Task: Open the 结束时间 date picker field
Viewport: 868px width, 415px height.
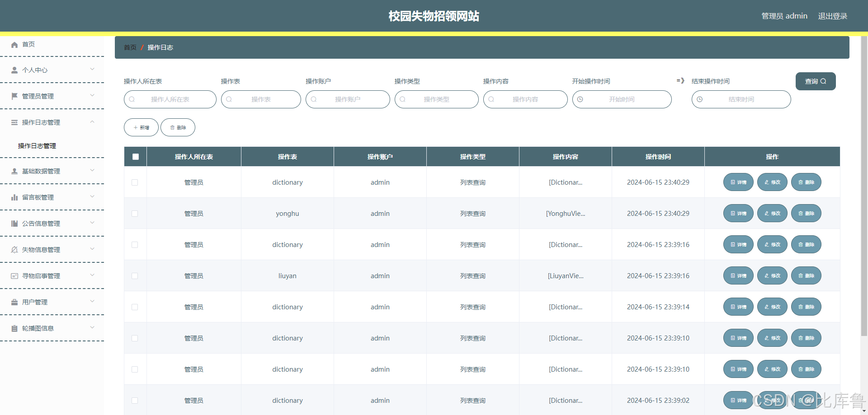Action: 741,99
